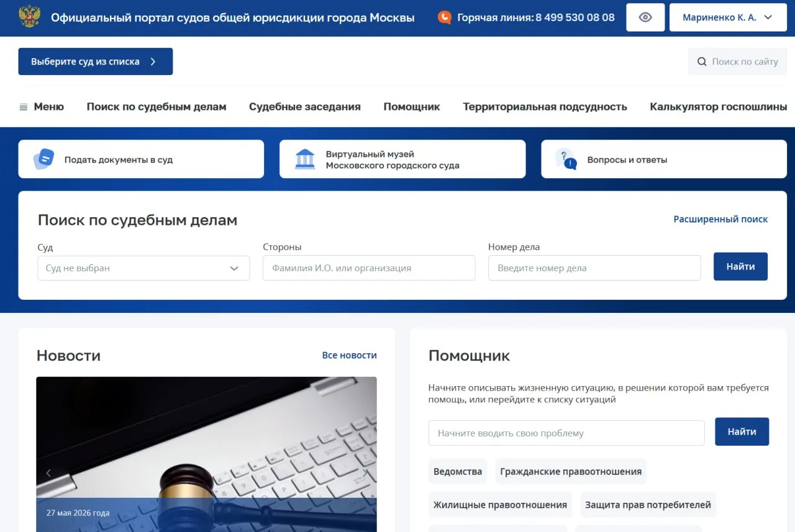The height and width of the screenshot is (532, 795).
Task: Go to Судебные заседания
Action: click(305, 107)
